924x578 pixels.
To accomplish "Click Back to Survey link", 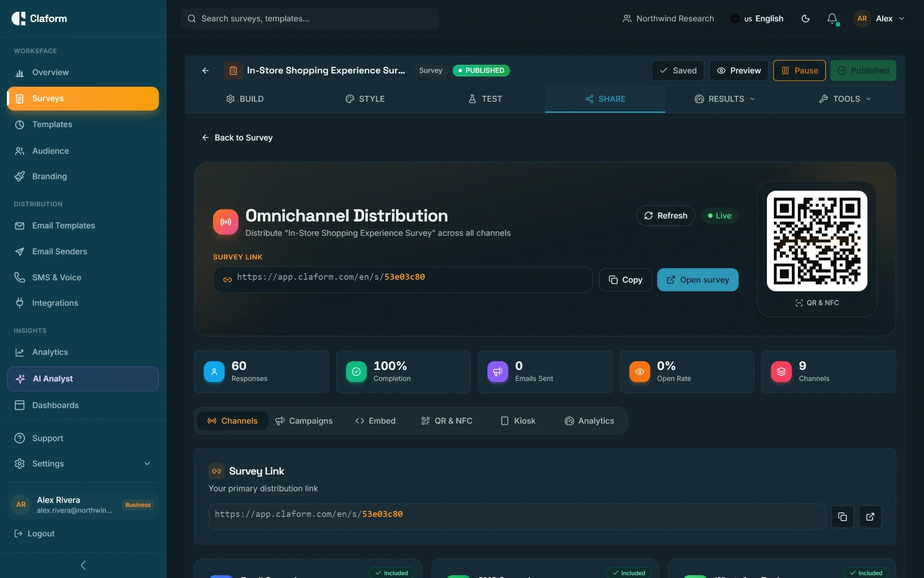I will 237,138.
